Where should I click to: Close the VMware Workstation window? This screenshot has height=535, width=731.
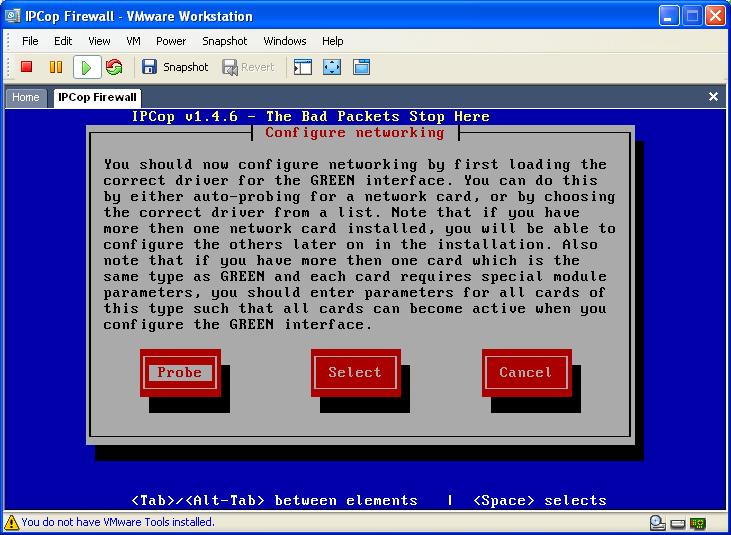coord(715,16)
